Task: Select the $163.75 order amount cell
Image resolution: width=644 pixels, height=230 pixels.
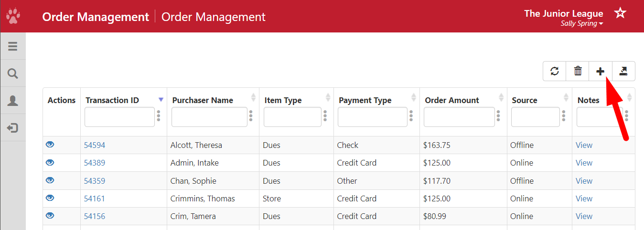Action: coord(437,145)
